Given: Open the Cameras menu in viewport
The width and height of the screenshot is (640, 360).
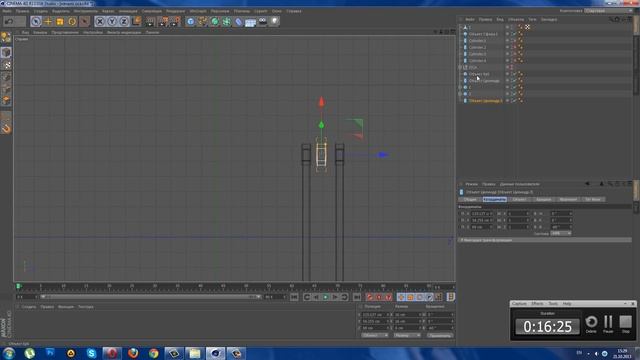Looking at the screenshot, I should point(40,32).
